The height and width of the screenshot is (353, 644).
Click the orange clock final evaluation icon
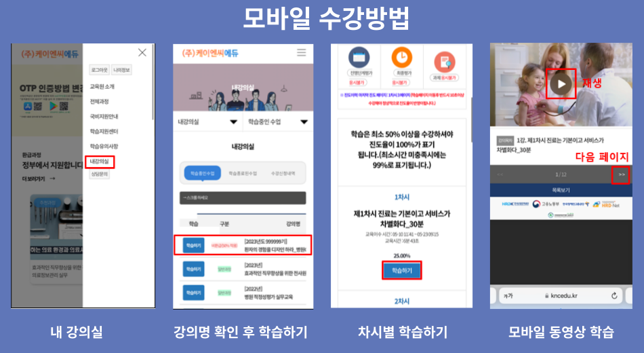[x=402, y=57]
